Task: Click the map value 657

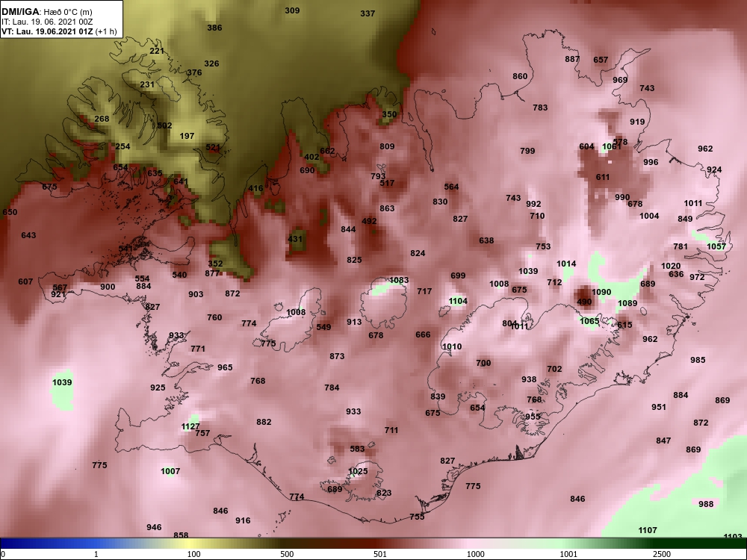Action: [601, 60]
